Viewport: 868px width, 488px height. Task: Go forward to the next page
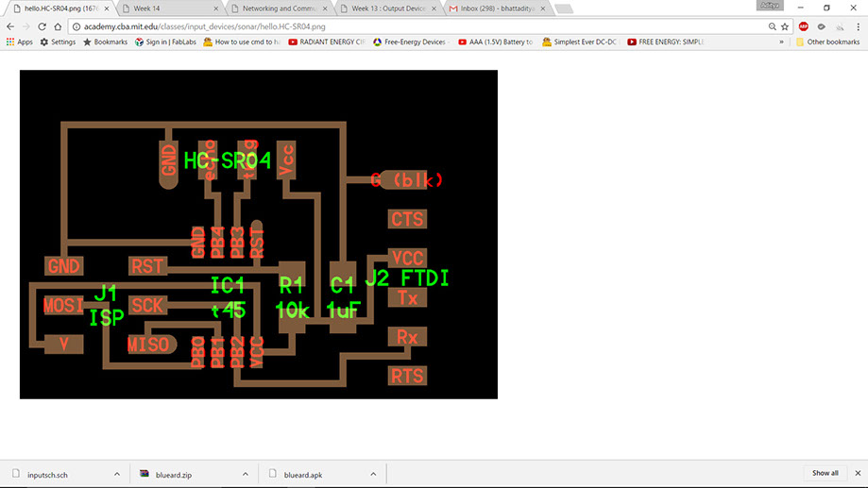26,26
